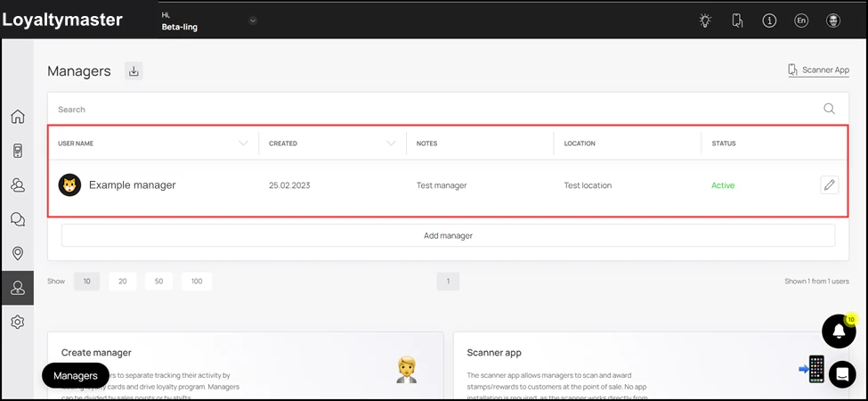
Task: Click the phone scanner icon in header
Action: (737, 21)
